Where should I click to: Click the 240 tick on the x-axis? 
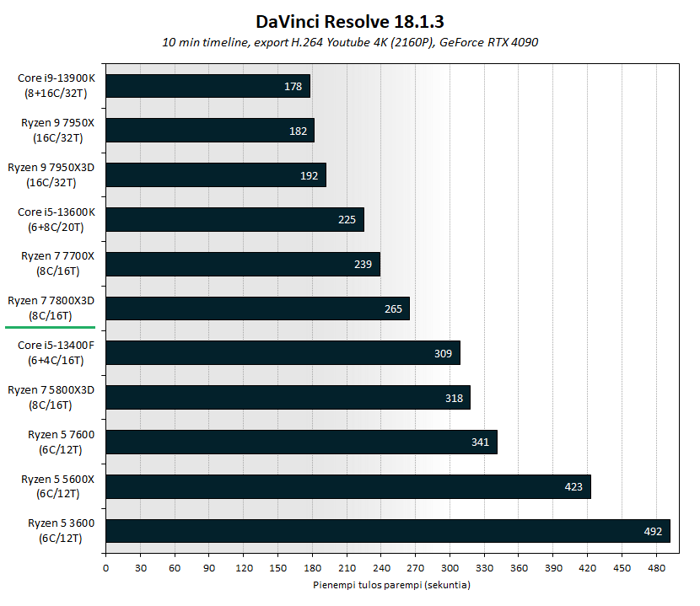click(381, 568)
